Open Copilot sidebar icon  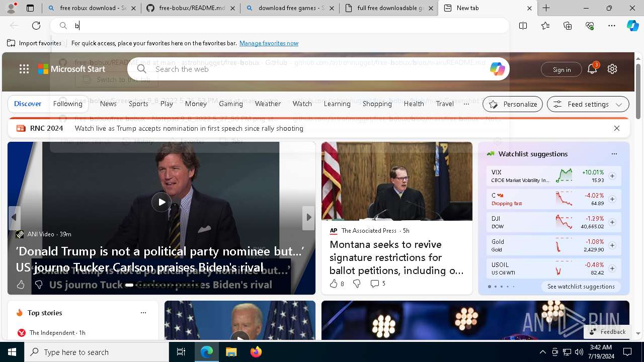click(x=632, y=26)
